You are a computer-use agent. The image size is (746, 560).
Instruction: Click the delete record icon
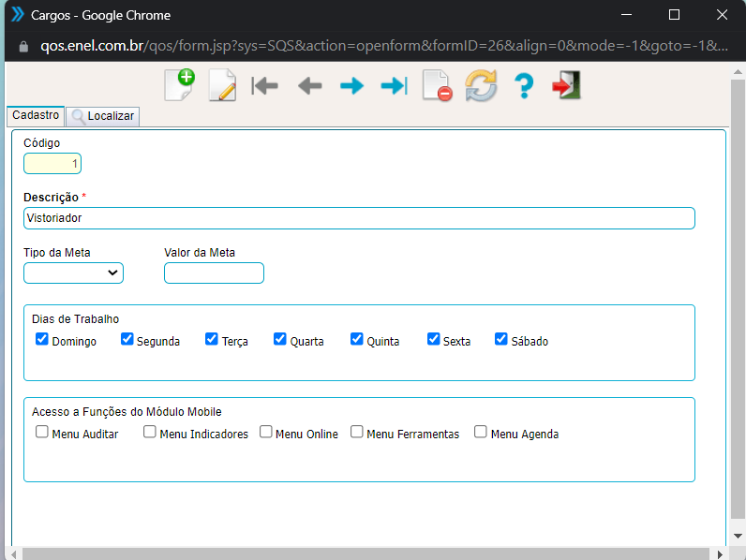click(x=437, y=86)
